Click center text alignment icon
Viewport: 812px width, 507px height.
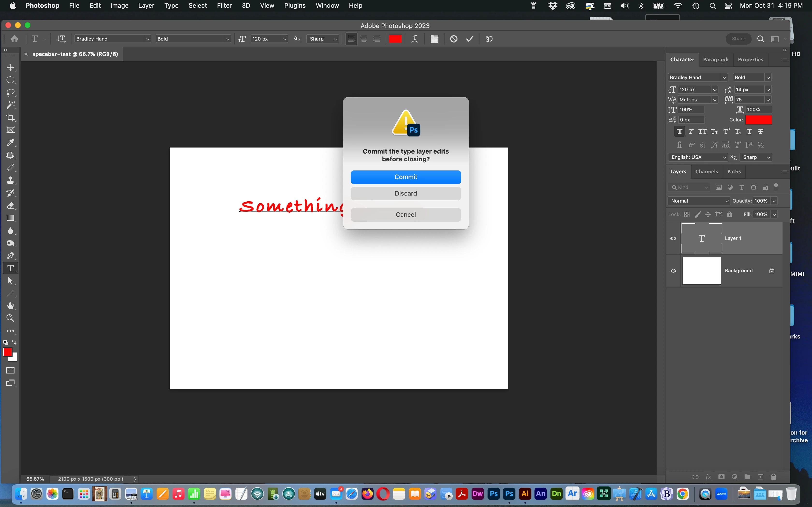[364, 39]
